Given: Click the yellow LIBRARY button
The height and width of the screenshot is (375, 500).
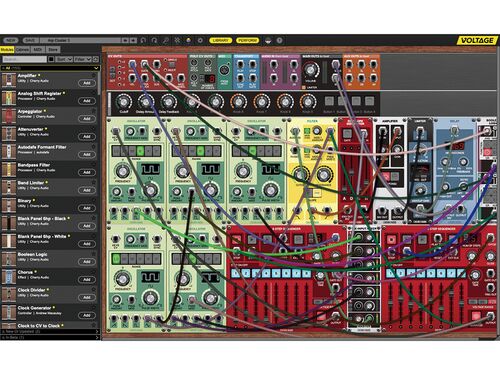Looking at the screenshot, I should click(220, 40).
